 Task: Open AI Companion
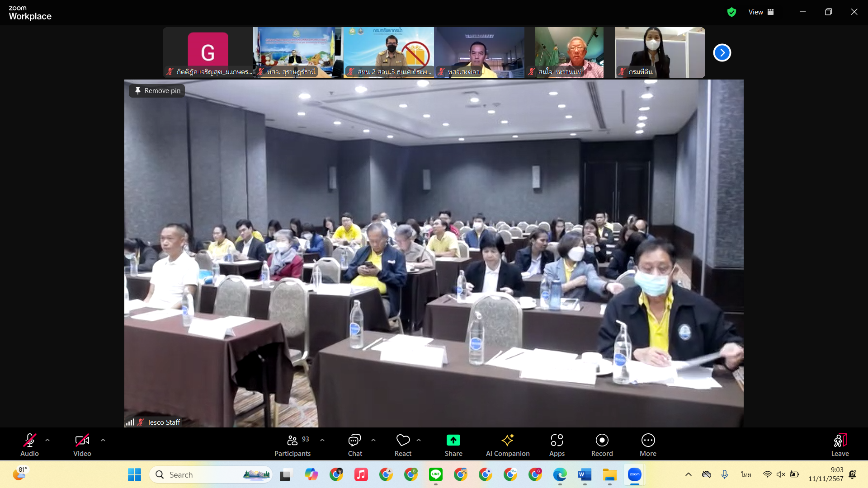[507, 445]
